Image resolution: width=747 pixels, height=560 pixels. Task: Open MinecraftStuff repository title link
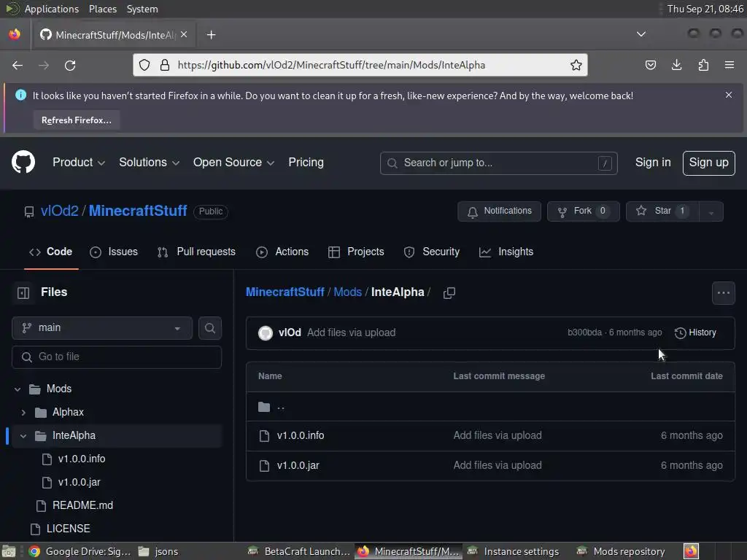[x=138, y=211]
